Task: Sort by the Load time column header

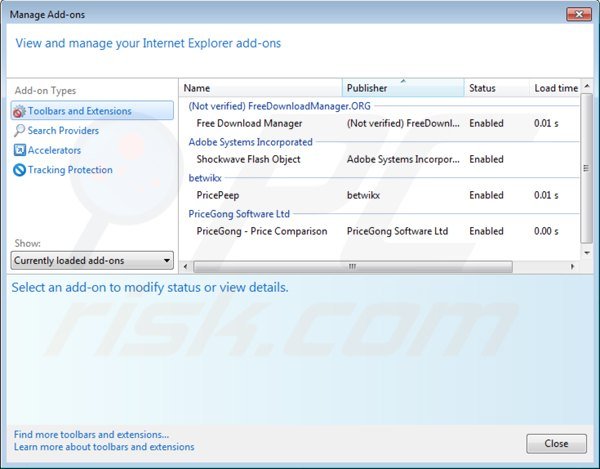Action: click(x=555, y=88)
